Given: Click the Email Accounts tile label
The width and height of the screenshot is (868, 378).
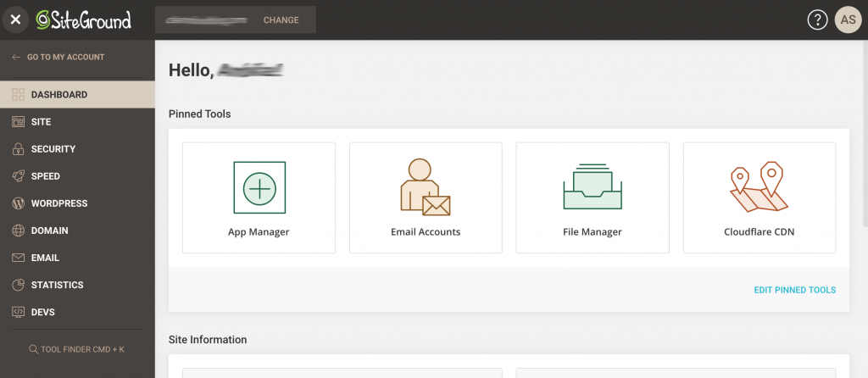Looking at the screenshot, I should pyautogui.click(x=426, y=232).
